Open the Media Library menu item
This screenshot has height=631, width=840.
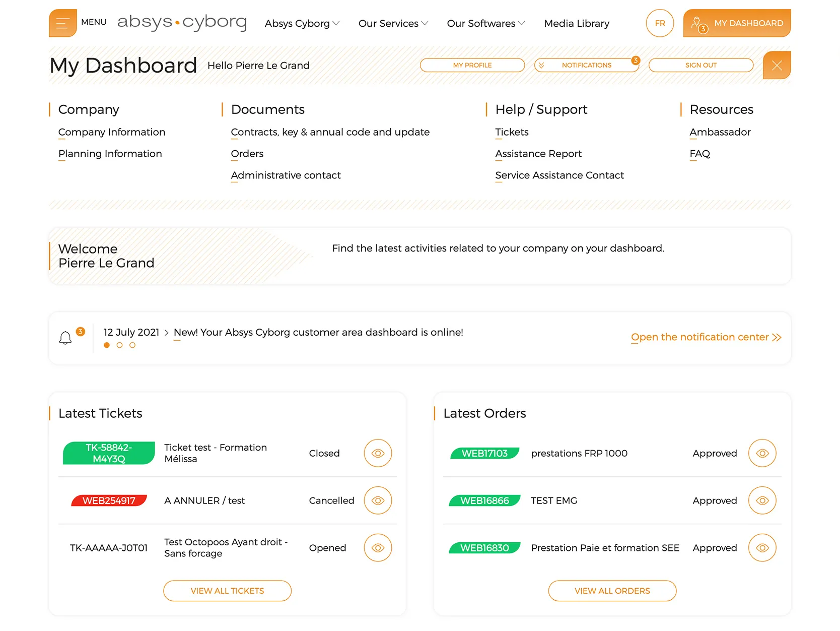tap(577, 23)
